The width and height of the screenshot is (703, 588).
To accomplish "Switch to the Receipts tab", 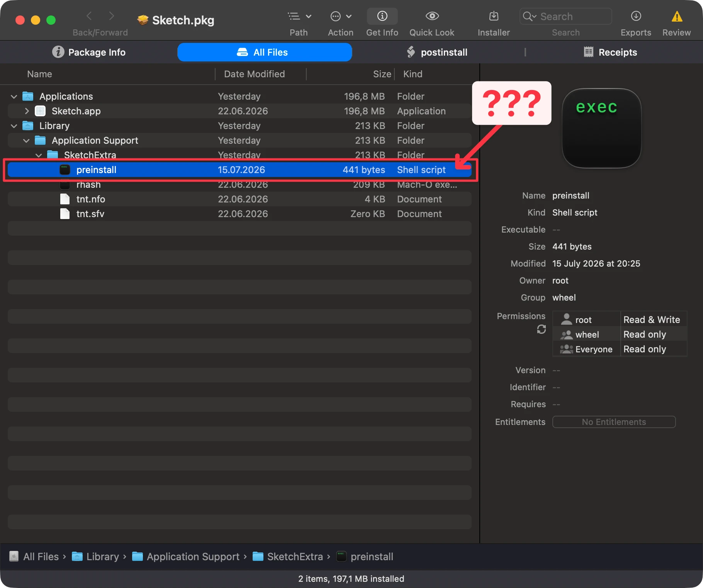I will click(610, 52).
